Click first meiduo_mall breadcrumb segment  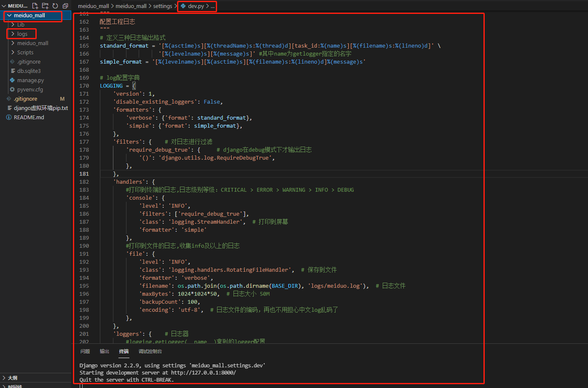(x=94, y=6)
